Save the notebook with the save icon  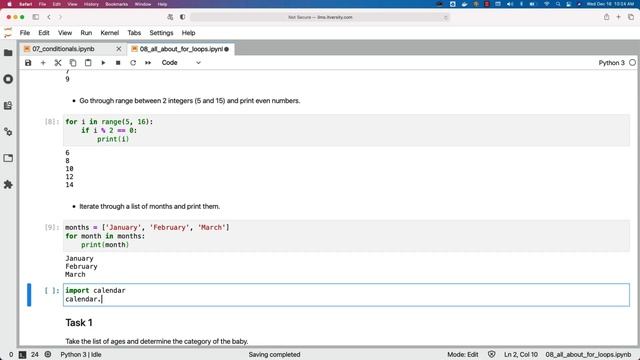tap(28, 63)
